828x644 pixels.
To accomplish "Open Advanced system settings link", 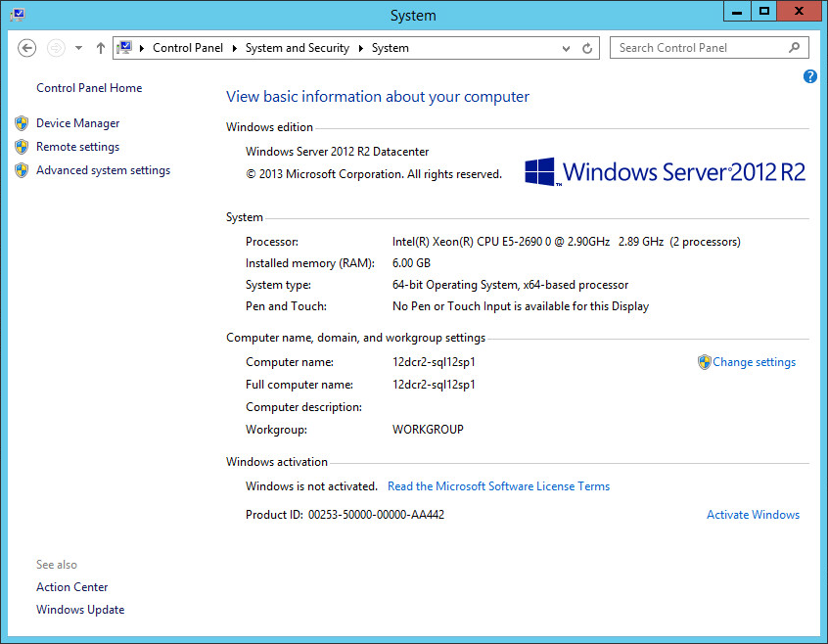I will (x=103, y=170).
